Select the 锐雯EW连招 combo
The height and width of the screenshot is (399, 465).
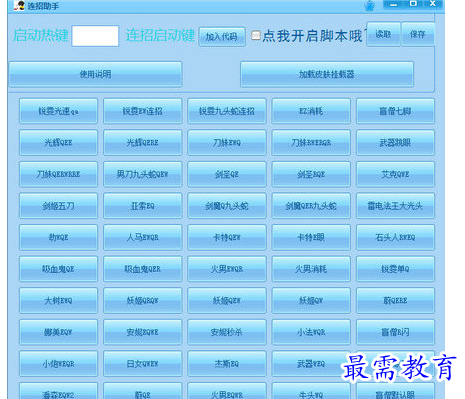click(143, 111)
